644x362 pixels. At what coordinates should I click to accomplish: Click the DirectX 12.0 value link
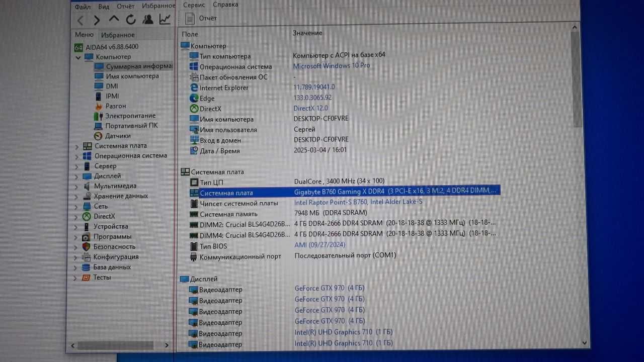[310, 108]
